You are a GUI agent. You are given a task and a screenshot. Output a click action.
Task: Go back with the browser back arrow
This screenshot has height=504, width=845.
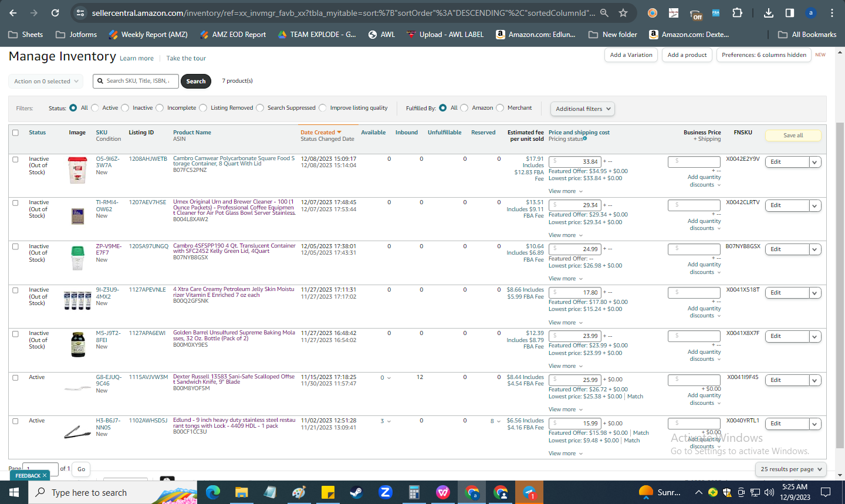click(x=13, y=12)
